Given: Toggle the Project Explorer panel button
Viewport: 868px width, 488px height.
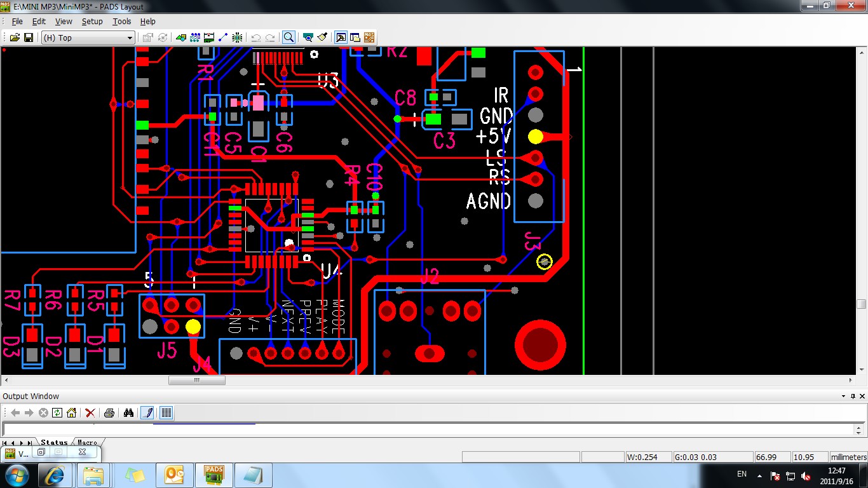Looking at the screenshot, I should (x=355, y=37).
